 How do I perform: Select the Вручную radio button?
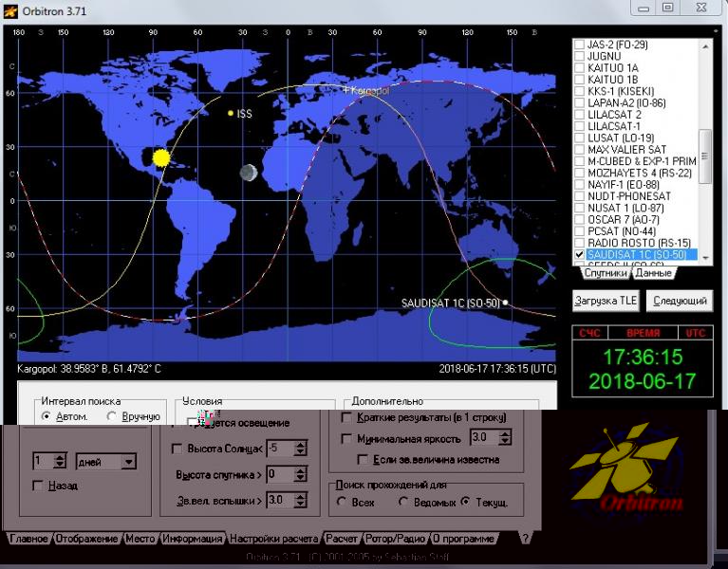pos(112,416)
